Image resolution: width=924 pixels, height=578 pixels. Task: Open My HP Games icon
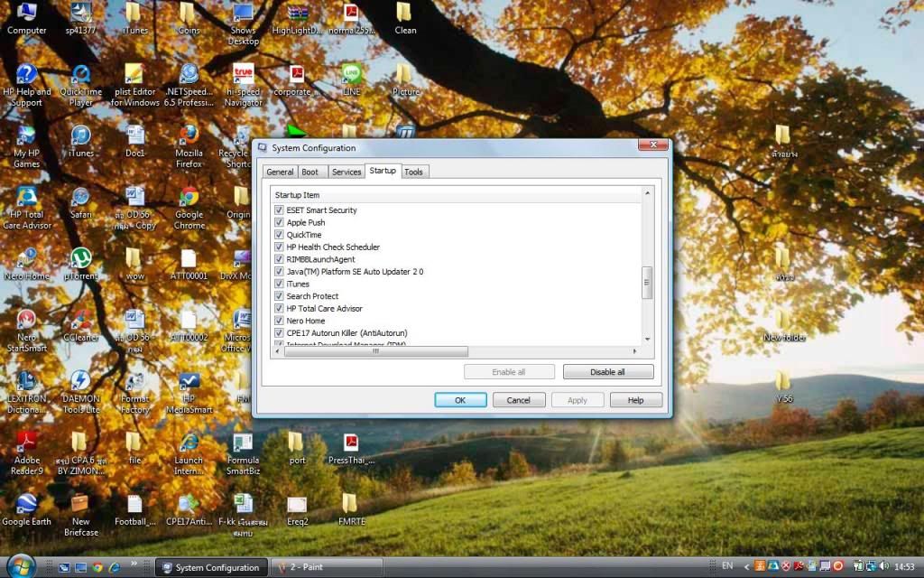26,146
